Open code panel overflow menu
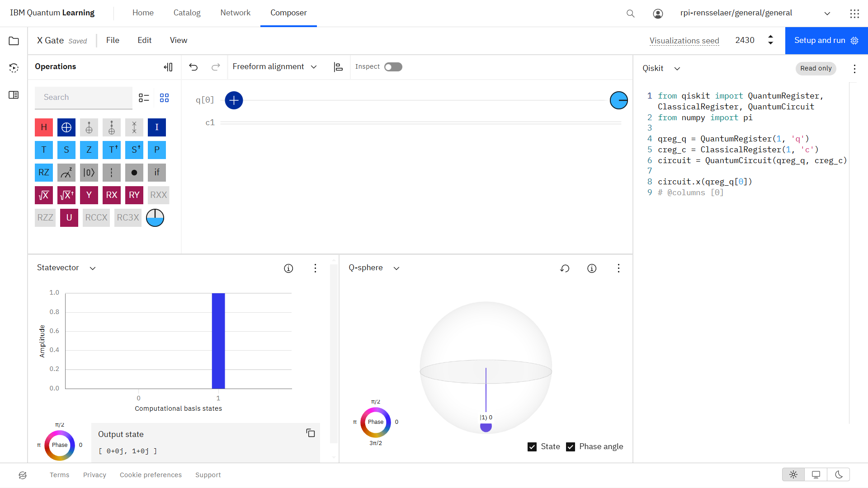This screenshot has width=868, height=488. pos(854,69)
